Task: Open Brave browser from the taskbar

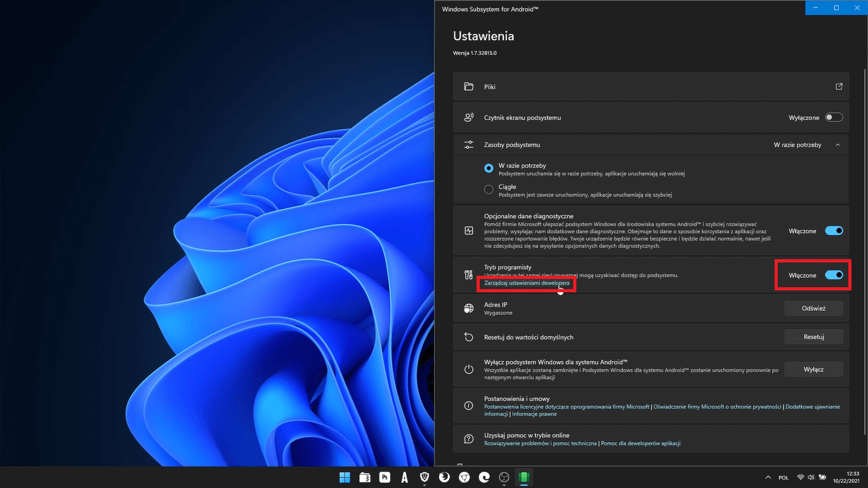Action: (424, 477)
